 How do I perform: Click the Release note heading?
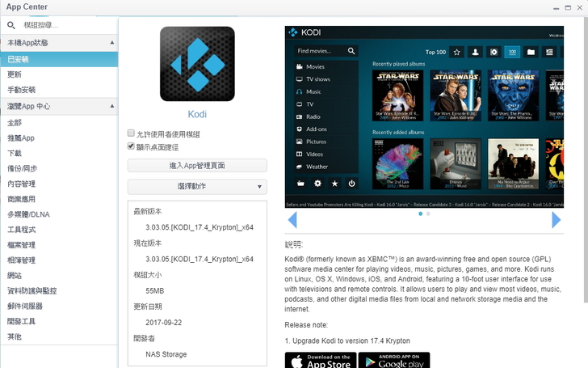306,325
